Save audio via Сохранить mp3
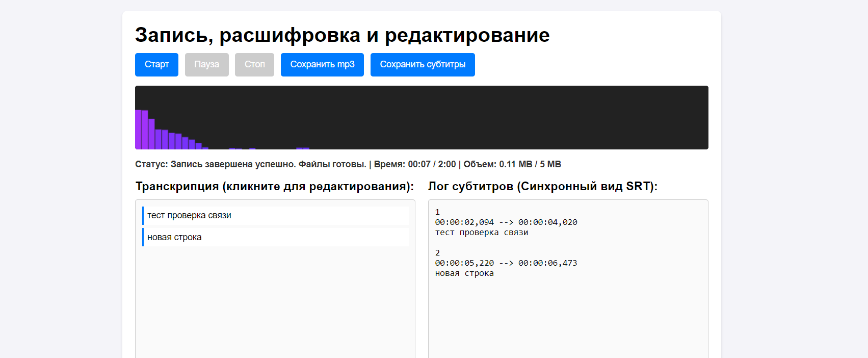 (322, 65)
